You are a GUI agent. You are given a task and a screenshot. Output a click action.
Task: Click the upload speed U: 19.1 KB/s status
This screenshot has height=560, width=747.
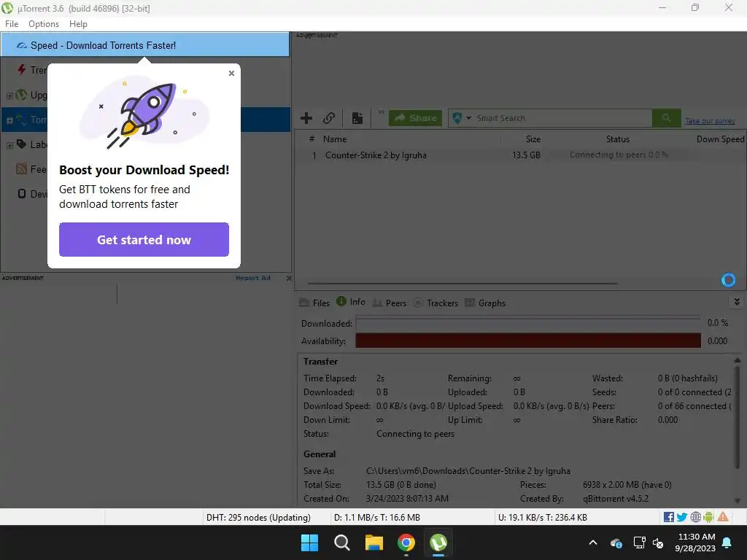click(x=543, y=517)
